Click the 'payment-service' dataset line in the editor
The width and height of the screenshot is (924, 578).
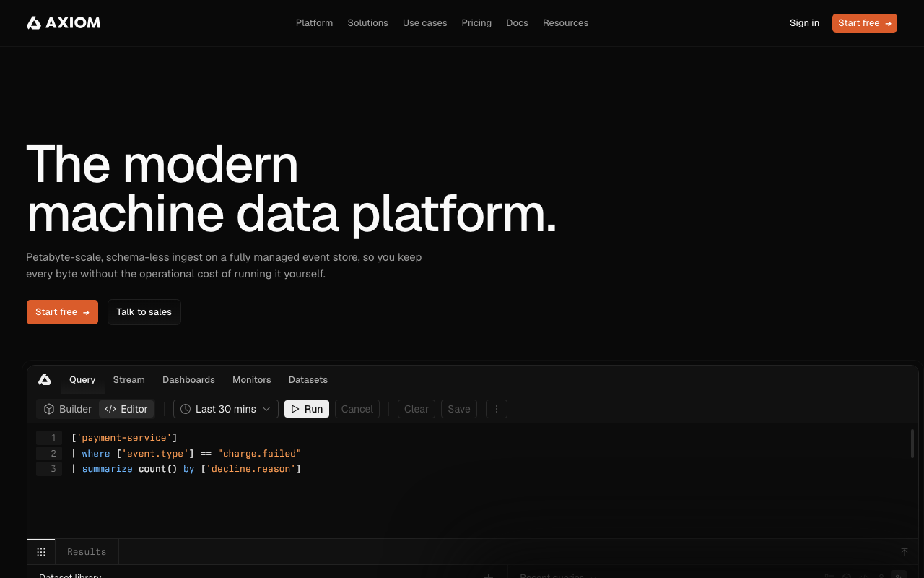(x=124, y=438)
